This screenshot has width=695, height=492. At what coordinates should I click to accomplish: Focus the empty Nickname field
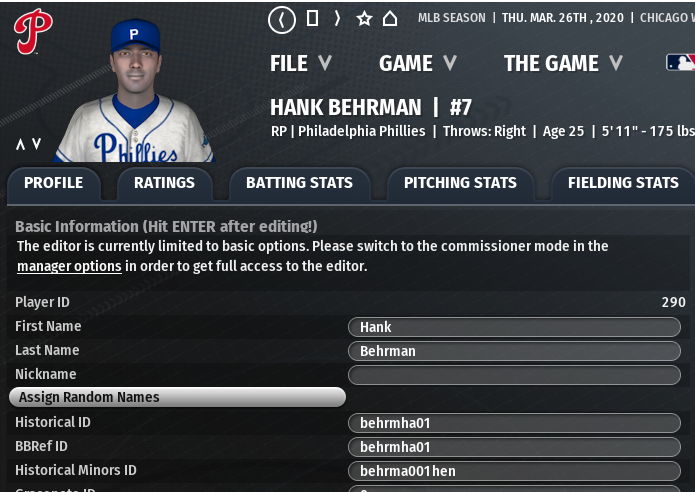(x=514, y=375)
